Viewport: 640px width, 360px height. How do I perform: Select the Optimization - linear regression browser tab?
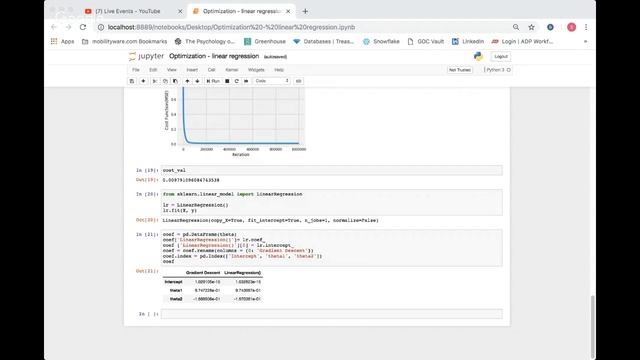coord(241,11)
